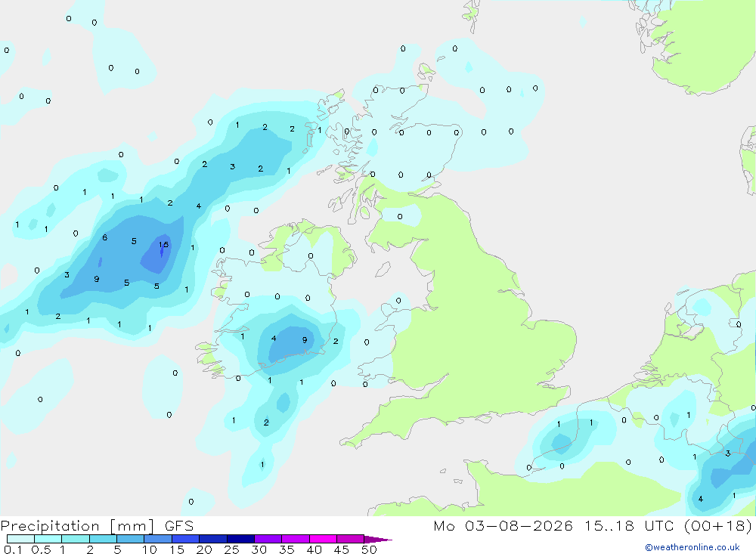Image resolution: width=756 pixels, height=554 pixels.
Task: Click the '15' peak precipitation value on map
Action: (164, 244)
